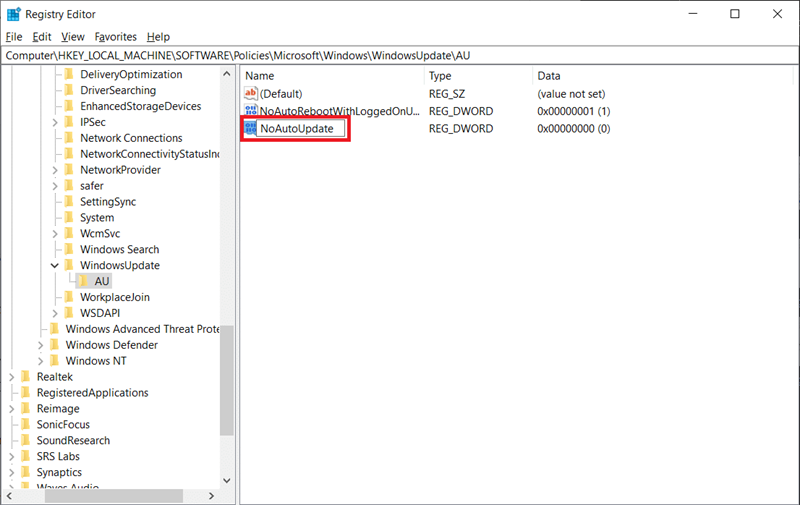Click the Windows NT folder icon
This screenshot has width=801, height=506.
tap(55, 360)
